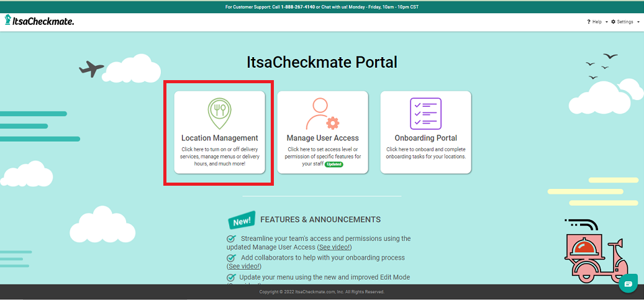The image size is (644, 300).
Task: Open the Settings menu label
Action: (625, 22)
